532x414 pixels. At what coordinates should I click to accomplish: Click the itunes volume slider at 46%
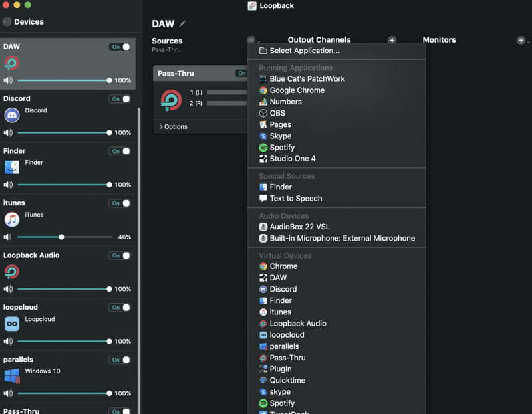[x=61, y=237]
